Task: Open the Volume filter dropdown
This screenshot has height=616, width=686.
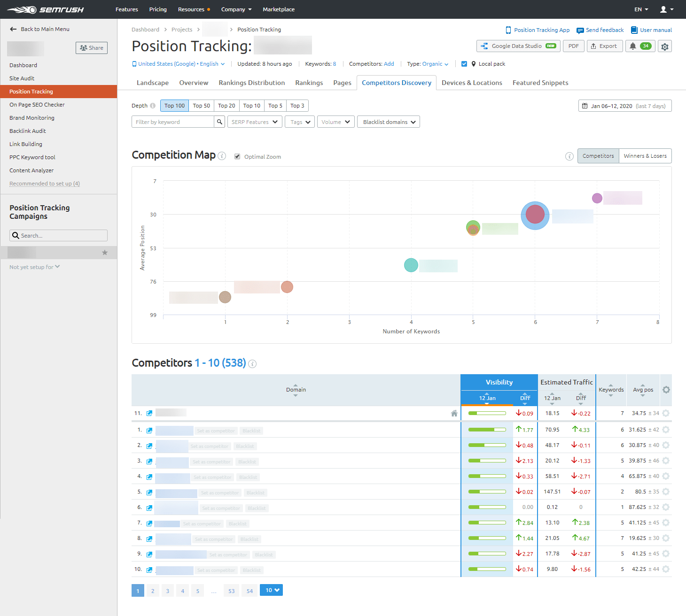Action: [335, 122]
